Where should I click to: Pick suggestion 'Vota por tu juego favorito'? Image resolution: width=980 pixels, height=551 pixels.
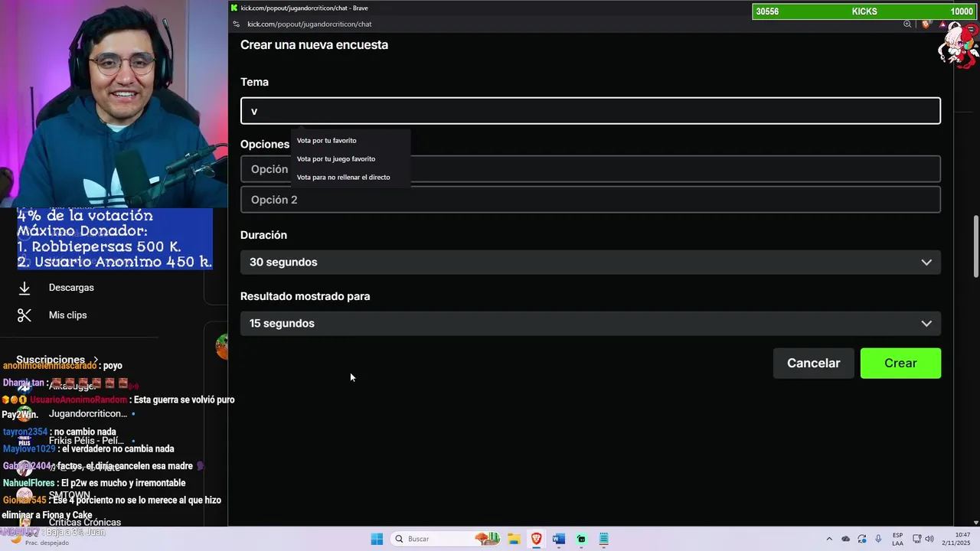coord(336,159)
